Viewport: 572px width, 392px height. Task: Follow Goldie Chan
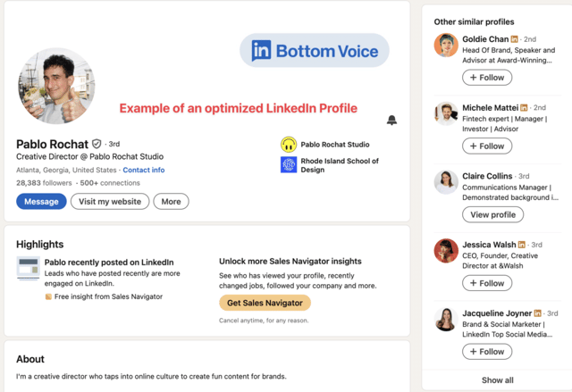(487, 78)
